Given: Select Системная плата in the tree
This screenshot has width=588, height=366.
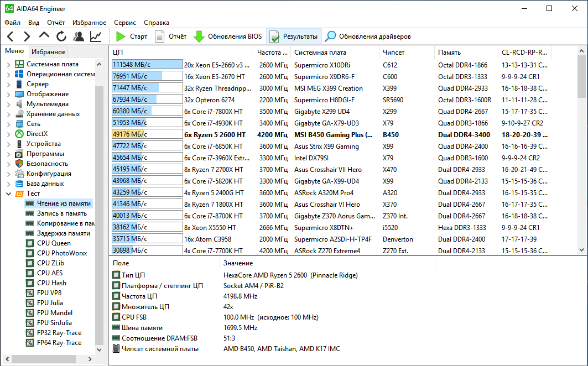Looking at the screenshot, I should click(x=53, y=64).
